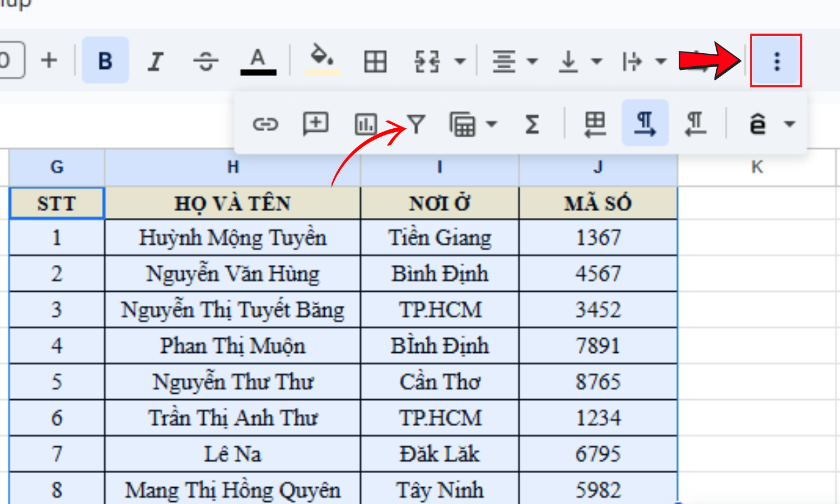This screenshot has width=840, height=504.
Task: Open the special characters ê dropdown
Action: pyautogui.click(x=790, y=124)
